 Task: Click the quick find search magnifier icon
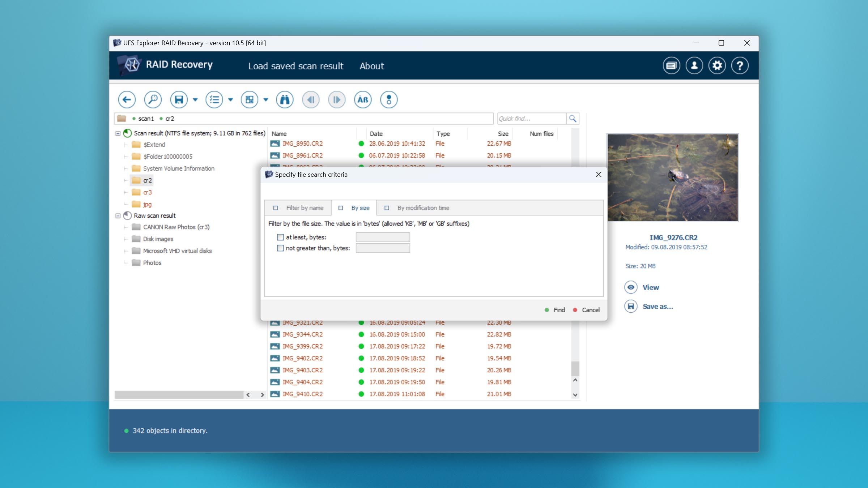tap(573, 119)
